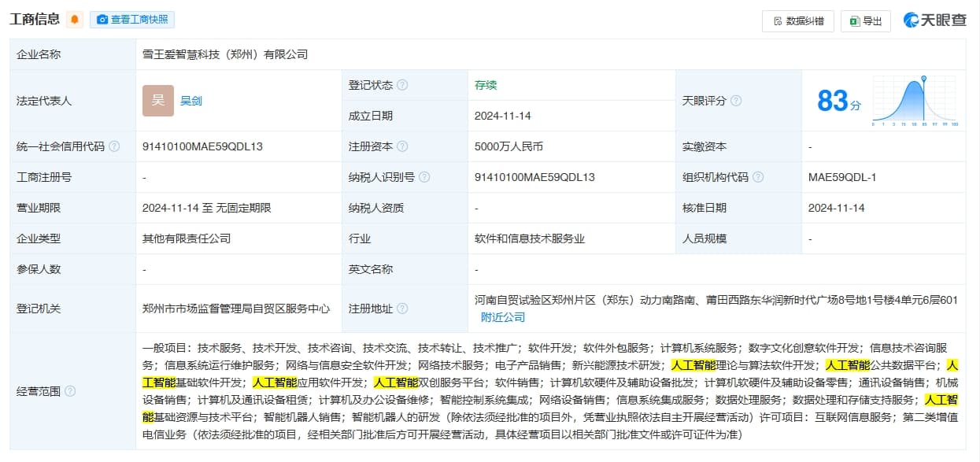Show help for 注册资本

[402, 146]
